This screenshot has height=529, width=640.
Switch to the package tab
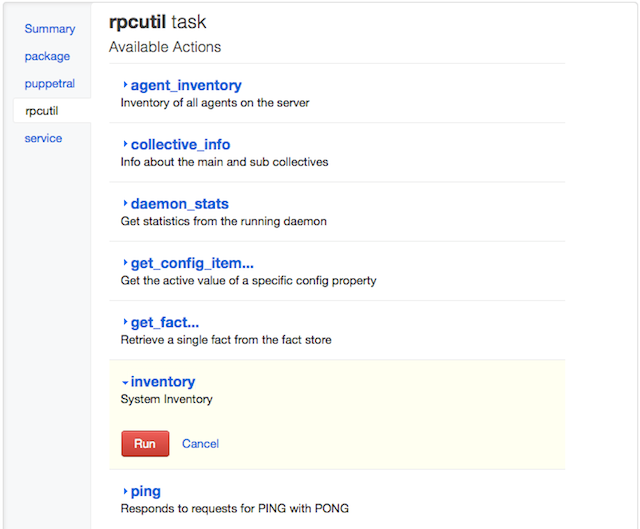click(48, 56)
